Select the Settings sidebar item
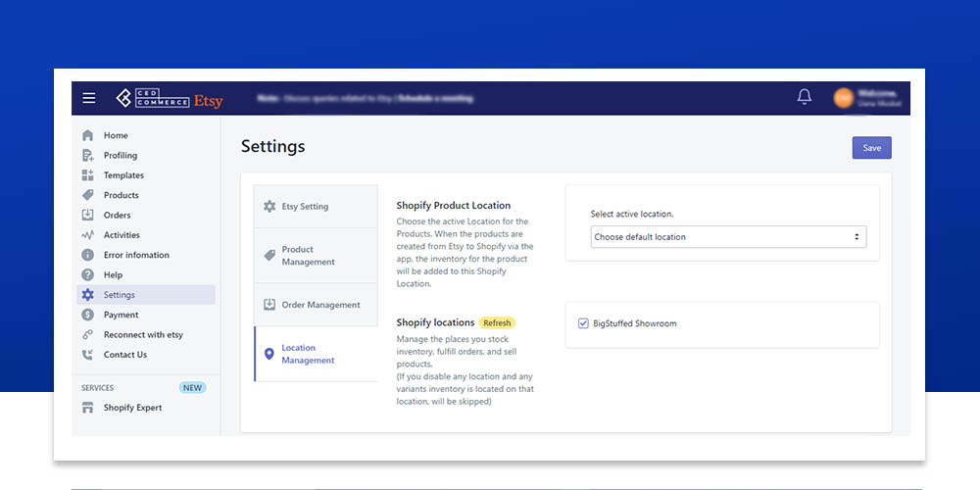 (146, 295)
